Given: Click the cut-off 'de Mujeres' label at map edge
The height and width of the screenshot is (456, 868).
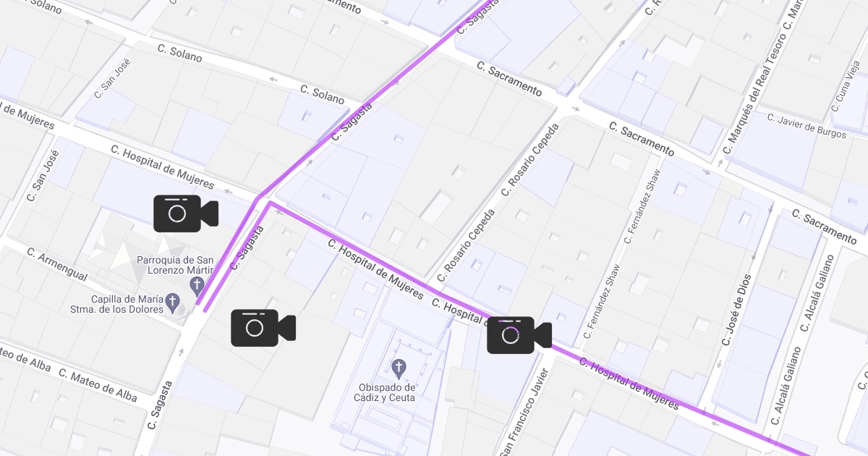Looking at the screenshot, I should click(x=27, y=116).
